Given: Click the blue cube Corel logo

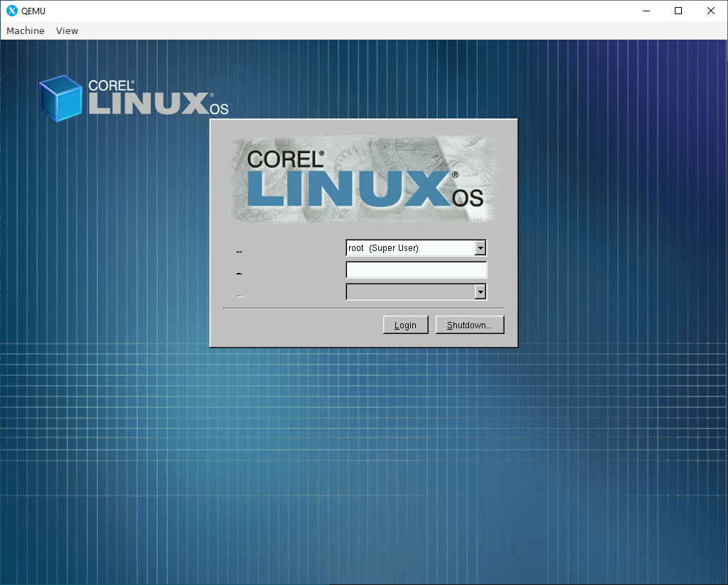Looking at the screenshot, I should pyautogui.click(x=61, y=99).
